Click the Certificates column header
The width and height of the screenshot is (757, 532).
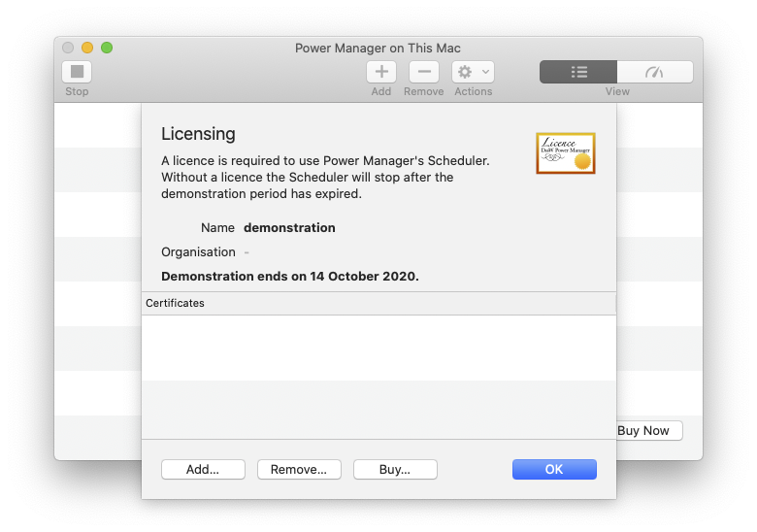378,303
